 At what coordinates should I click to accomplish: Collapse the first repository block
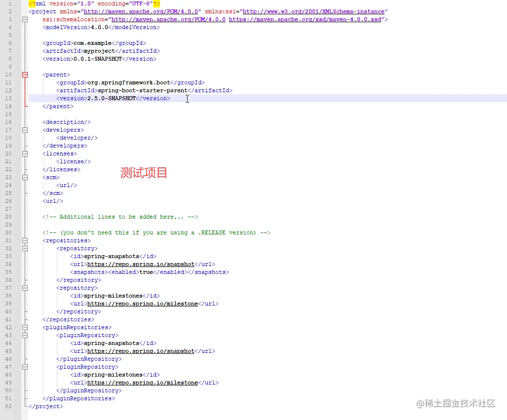(25, 248)
